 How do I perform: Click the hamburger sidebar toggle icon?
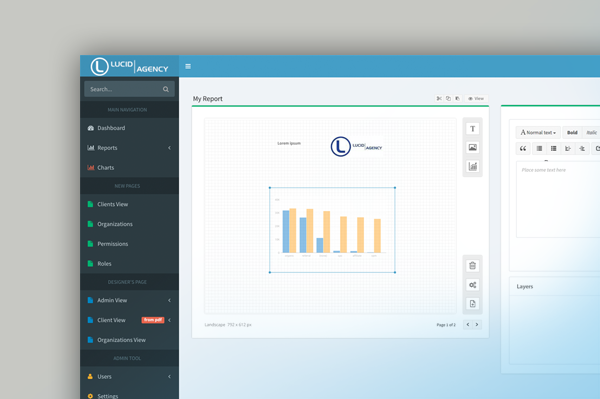pyautogui.click(x=188, y=66)
